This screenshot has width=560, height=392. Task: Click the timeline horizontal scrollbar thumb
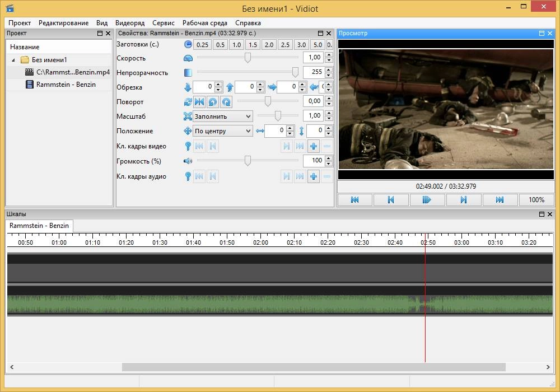coord(314,367)
